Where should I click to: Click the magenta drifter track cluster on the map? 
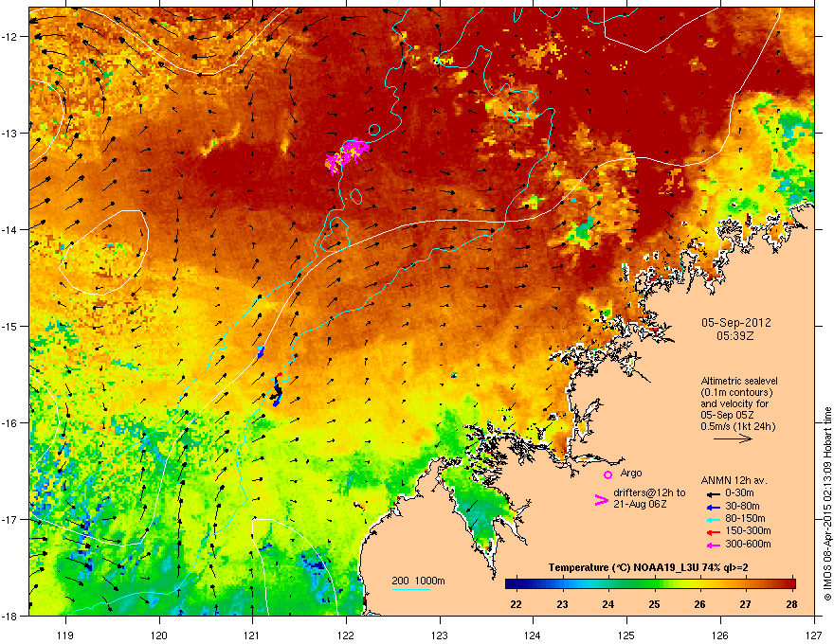click(x=347, y=154)
